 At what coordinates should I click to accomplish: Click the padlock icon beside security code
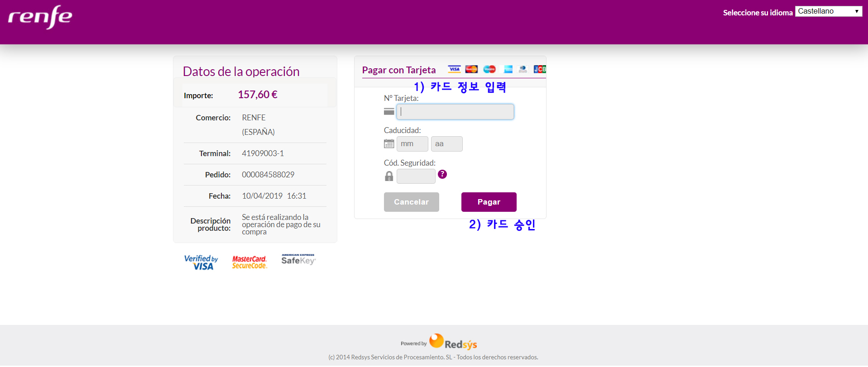[x=389, y=176]
